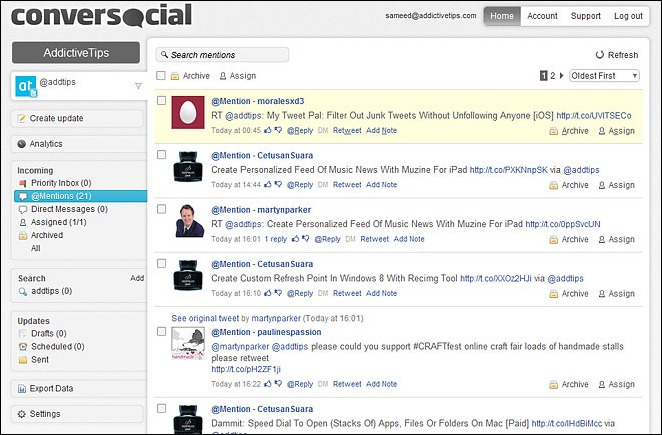Viewport: 662px width, 435px height.
Task: Click Assign in the bulk action bar
Action: coord(238,76)
